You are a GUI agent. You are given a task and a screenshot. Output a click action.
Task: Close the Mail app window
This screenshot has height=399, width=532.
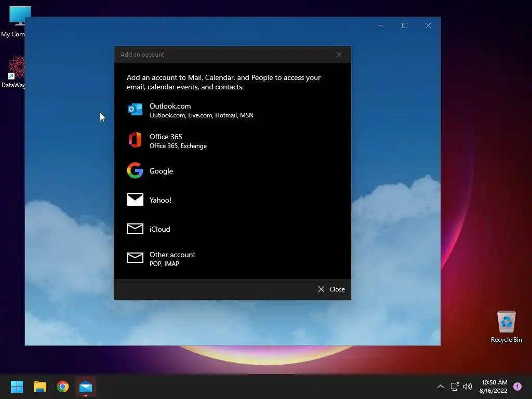(428, 25)
